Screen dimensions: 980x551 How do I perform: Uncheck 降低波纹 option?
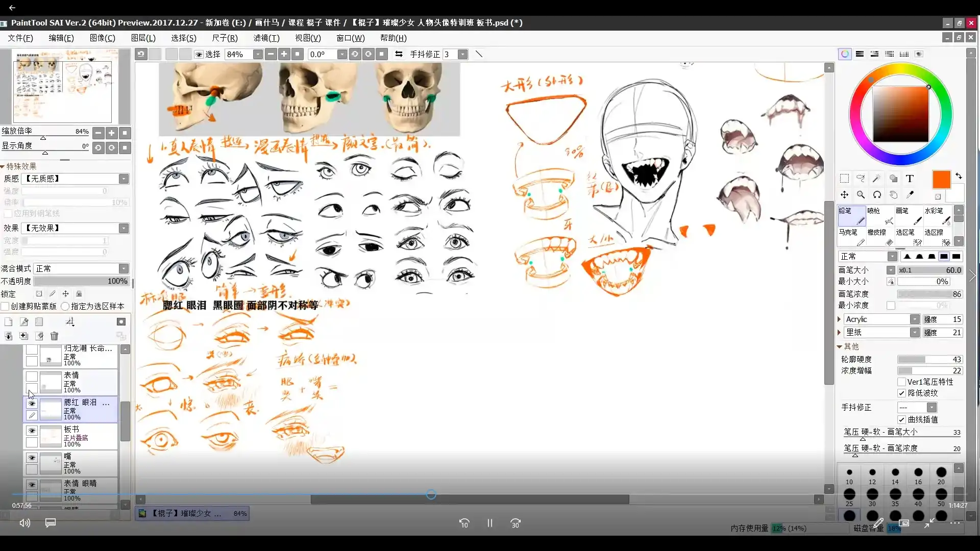(902, 393)
